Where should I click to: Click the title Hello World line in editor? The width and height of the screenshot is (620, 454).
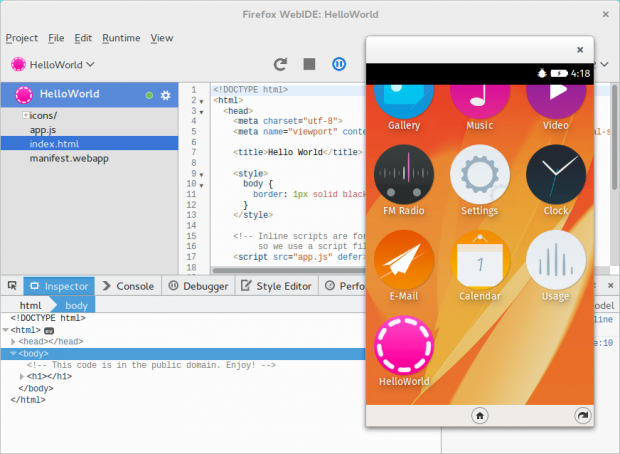tap(298, 152)
